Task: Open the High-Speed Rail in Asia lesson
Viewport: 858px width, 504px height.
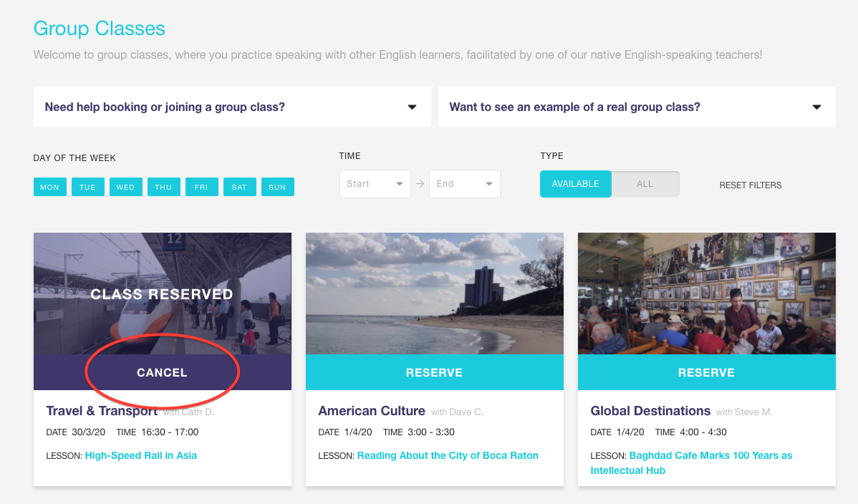Action: click(x=140, y=455)
